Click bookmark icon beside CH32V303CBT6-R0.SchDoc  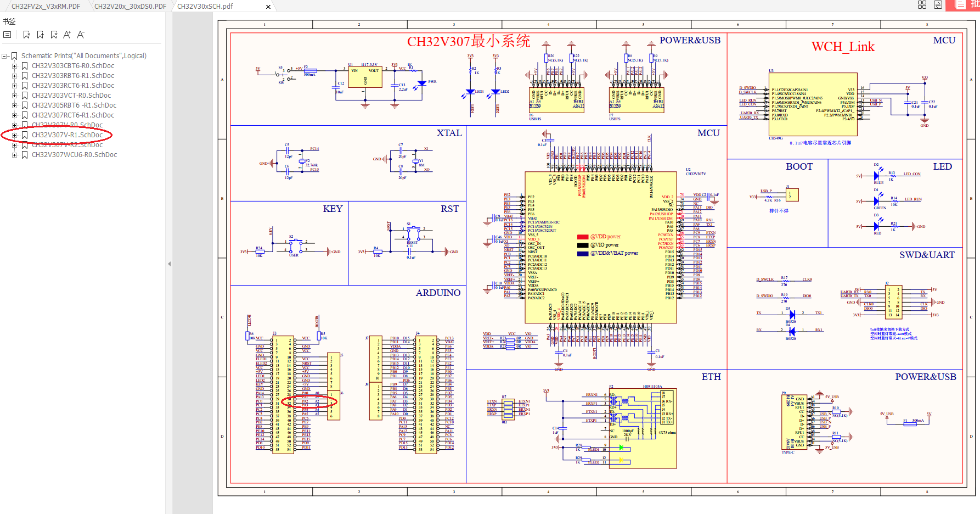point(24,66)
